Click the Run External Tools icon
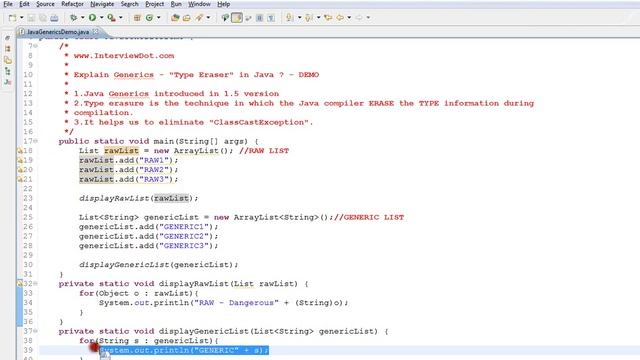This screenshot has width=640, height=360. click(111, 18)
